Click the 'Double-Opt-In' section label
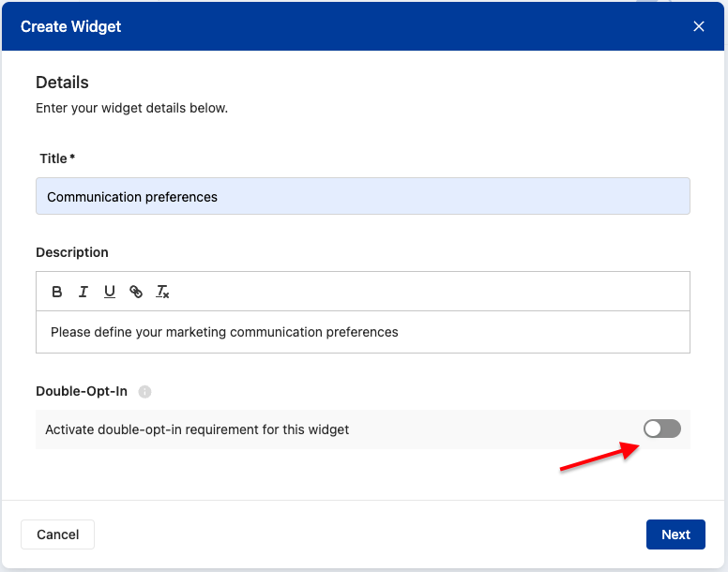This screenshot has height=572, width=728. click(x=82, y=391)
